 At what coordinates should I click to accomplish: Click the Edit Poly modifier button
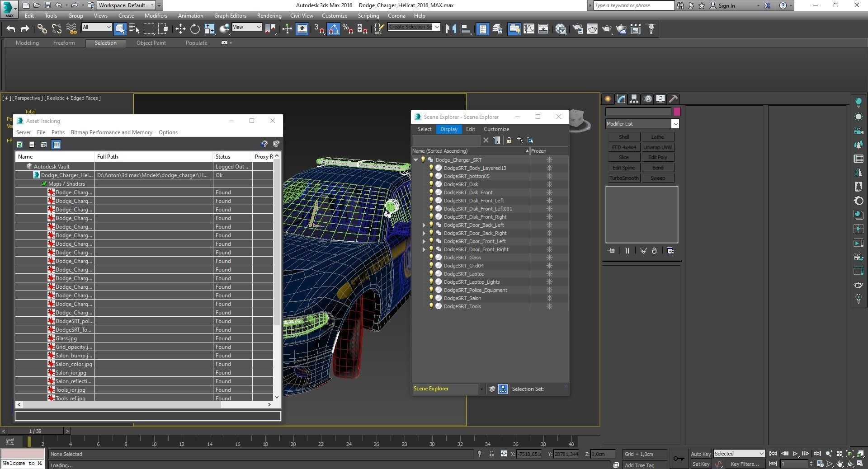click(x=658, y=158)
